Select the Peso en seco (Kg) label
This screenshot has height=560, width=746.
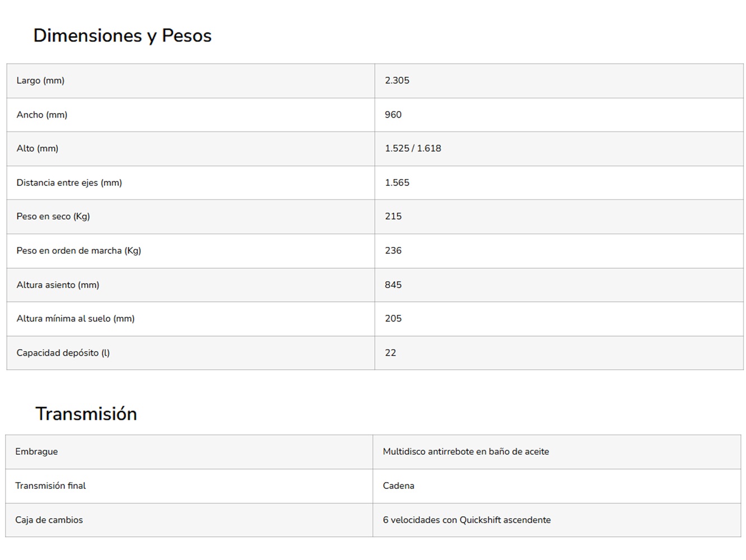point(53,216)
